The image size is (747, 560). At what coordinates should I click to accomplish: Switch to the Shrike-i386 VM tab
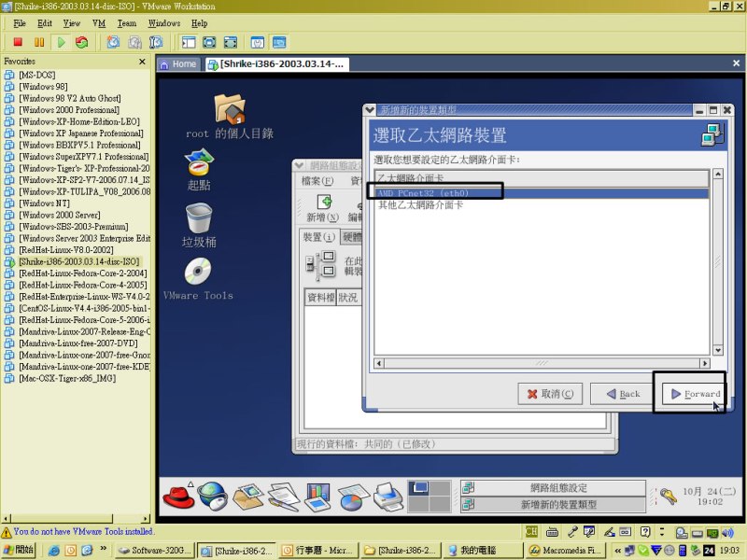pos(277,64)
